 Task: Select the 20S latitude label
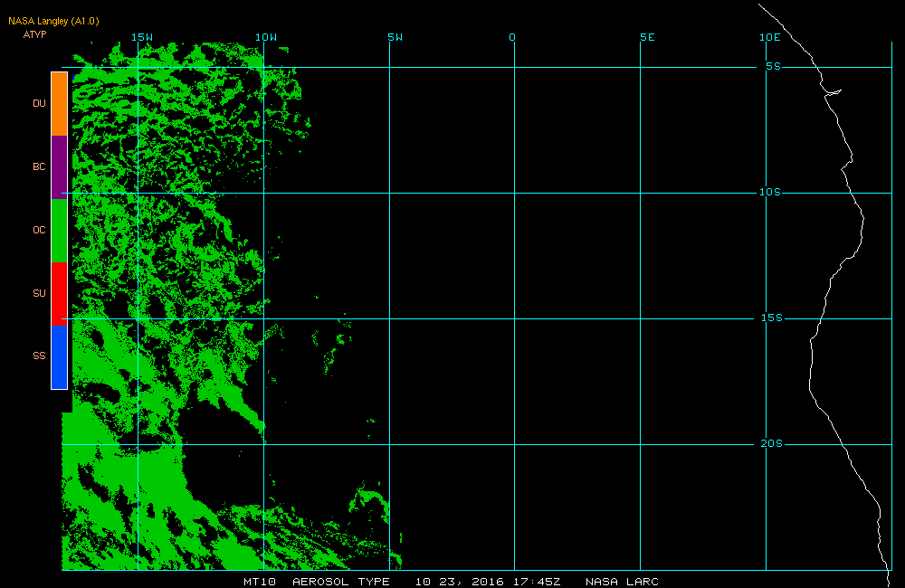[x=770, y=443]
